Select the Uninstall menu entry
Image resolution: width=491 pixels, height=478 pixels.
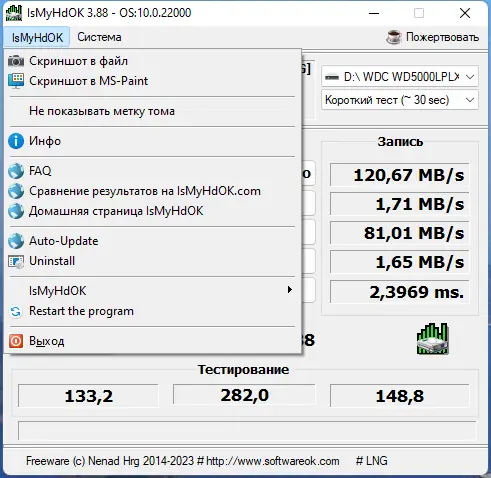coord(153,261)
